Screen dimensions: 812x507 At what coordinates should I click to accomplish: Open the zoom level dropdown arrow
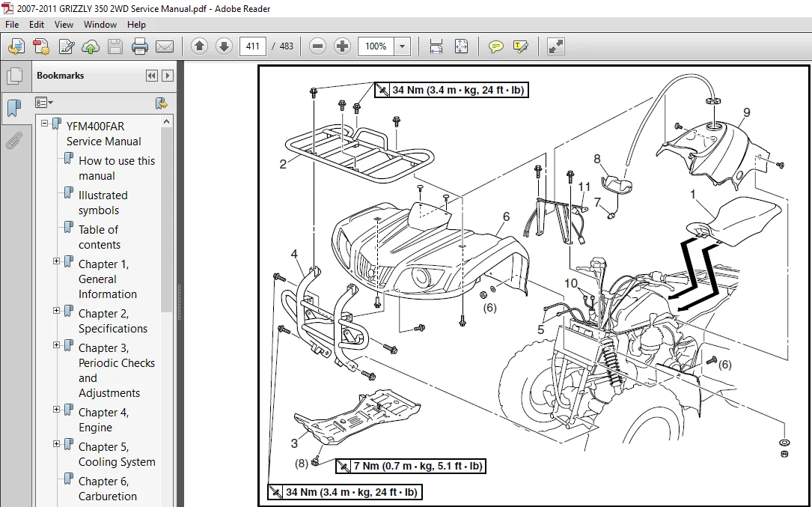tap(402, 46)
